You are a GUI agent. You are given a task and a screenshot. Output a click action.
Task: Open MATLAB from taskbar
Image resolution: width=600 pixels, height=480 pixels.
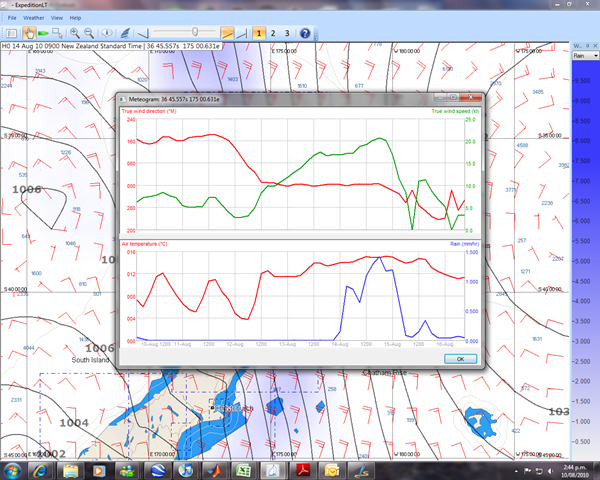click(x=215, y=470)
